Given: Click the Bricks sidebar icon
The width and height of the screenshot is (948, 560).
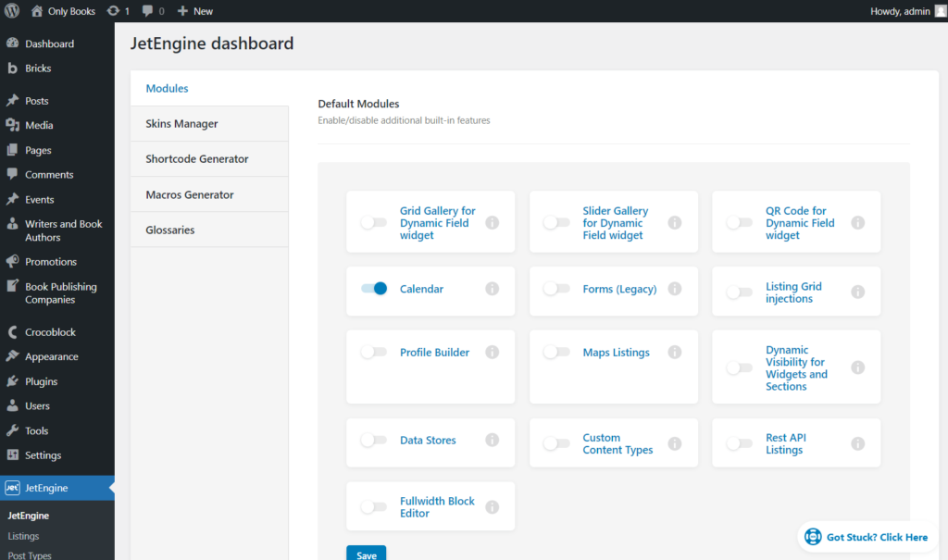Looking at the screenshot, I should (x=12, y=68).
